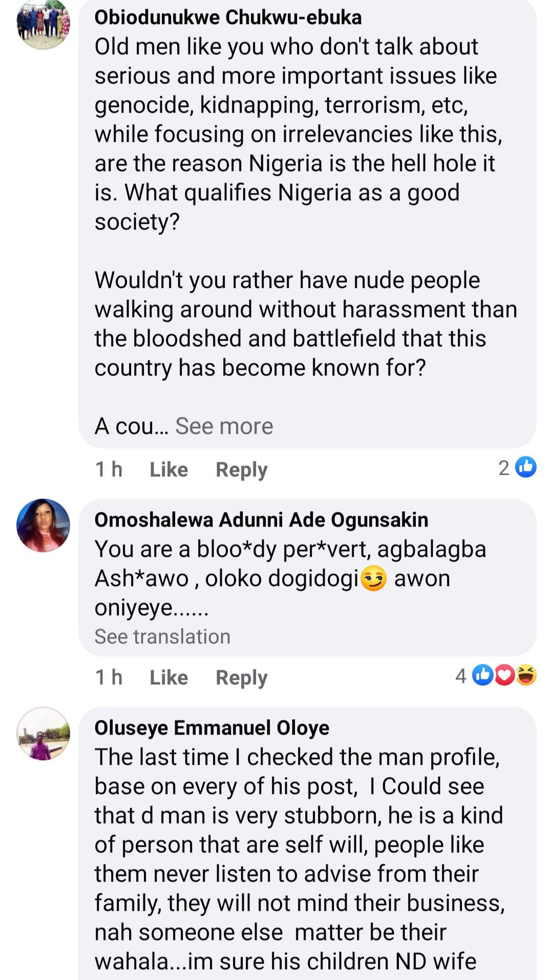This screenshot has width=553, height=980.
Task: Open Oluseye Emmanuel Oloye name link
Action: pos(212,728)
